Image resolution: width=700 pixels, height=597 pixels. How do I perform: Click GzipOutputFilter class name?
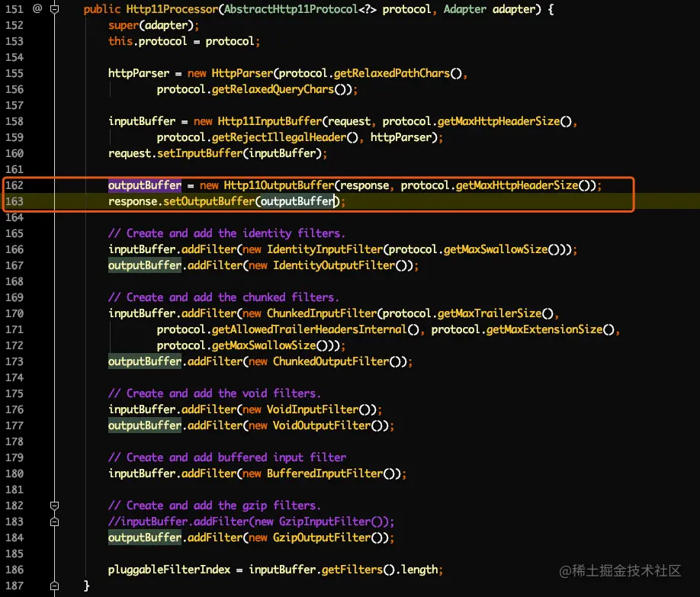click(322, 538)
